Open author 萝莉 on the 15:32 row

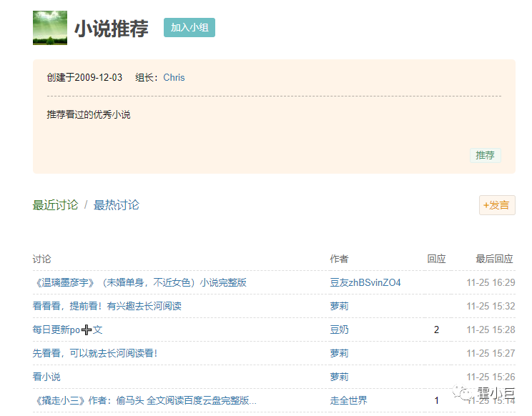pyautogui.click(x=339, y=306)
